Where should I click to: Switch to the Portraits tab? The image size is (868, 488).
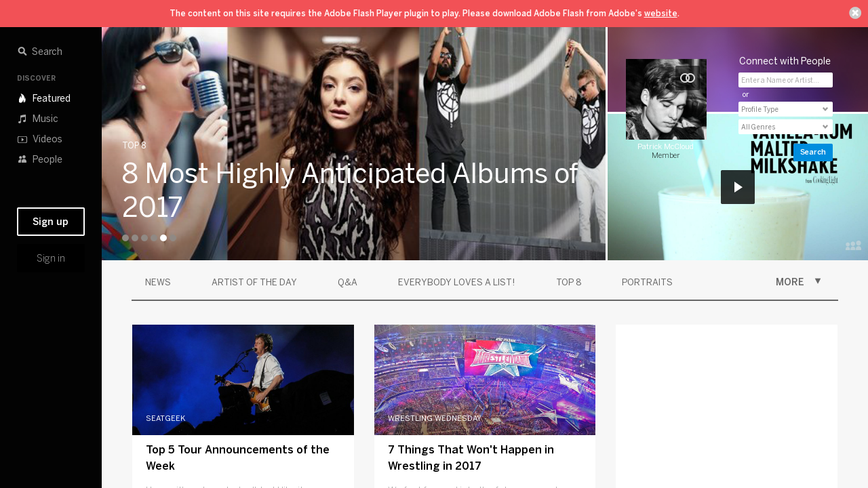click(x=647, y=282)
